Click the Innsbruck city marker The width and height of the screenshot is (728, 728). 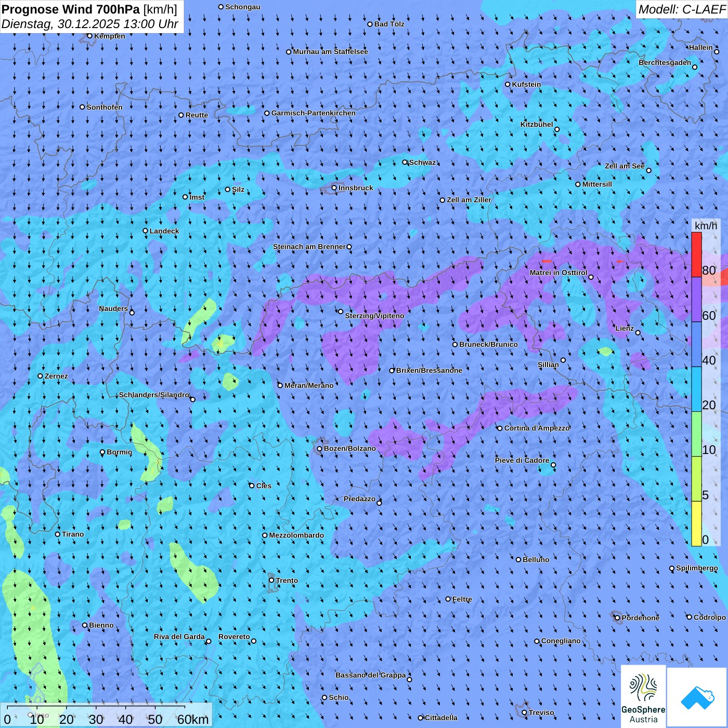(334, 188)
